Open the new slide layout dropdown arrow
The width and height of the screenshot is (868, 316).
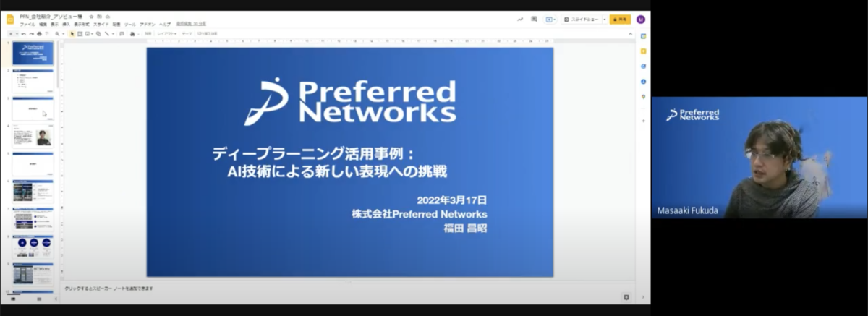(17, 33)
